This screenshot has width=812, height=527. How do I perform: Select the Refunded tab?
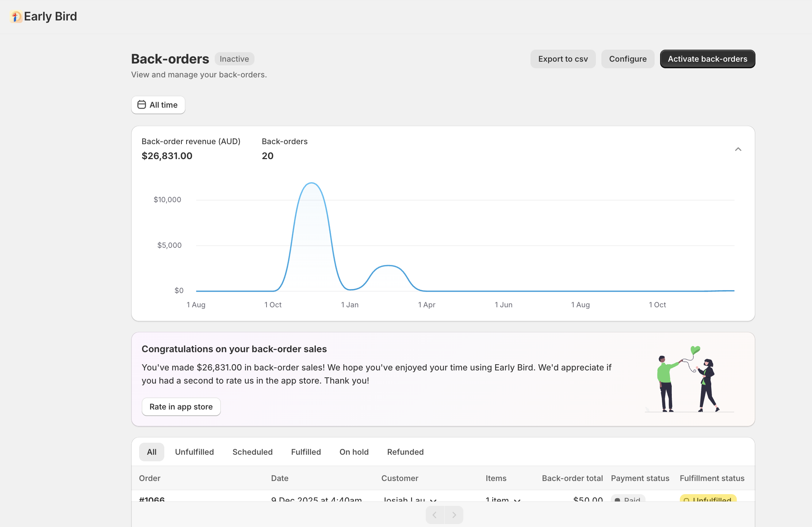pos(405,452)
